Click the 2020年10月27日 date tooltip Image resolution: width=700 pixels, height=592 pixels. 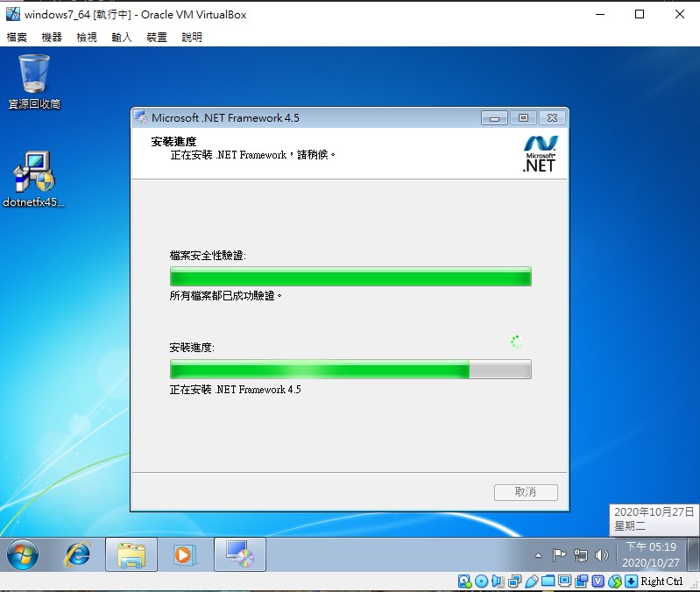click(654, 519)
